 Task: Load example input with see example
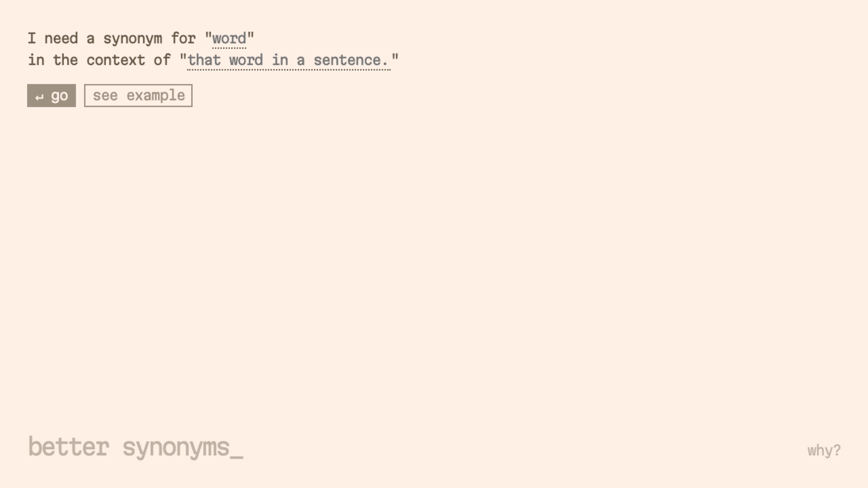[x=139, y=96]
